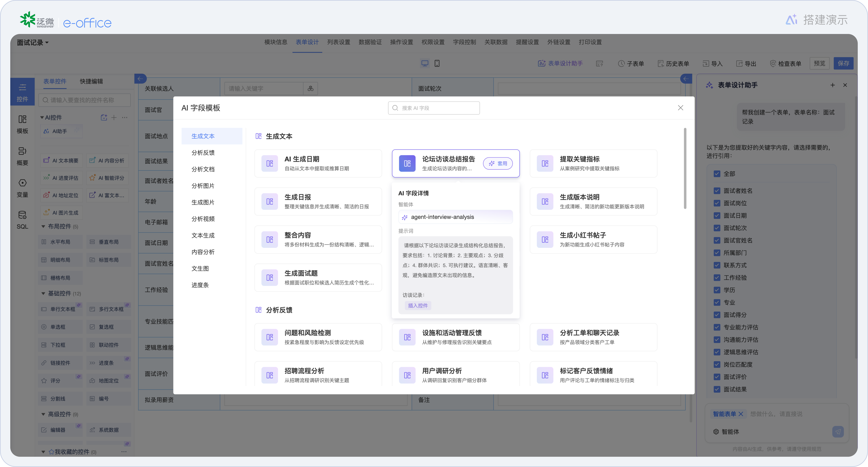This screenshot has height=467, width=868.
Task: Uncheck the 面试日期 checkbox
Action: point(717,216)
